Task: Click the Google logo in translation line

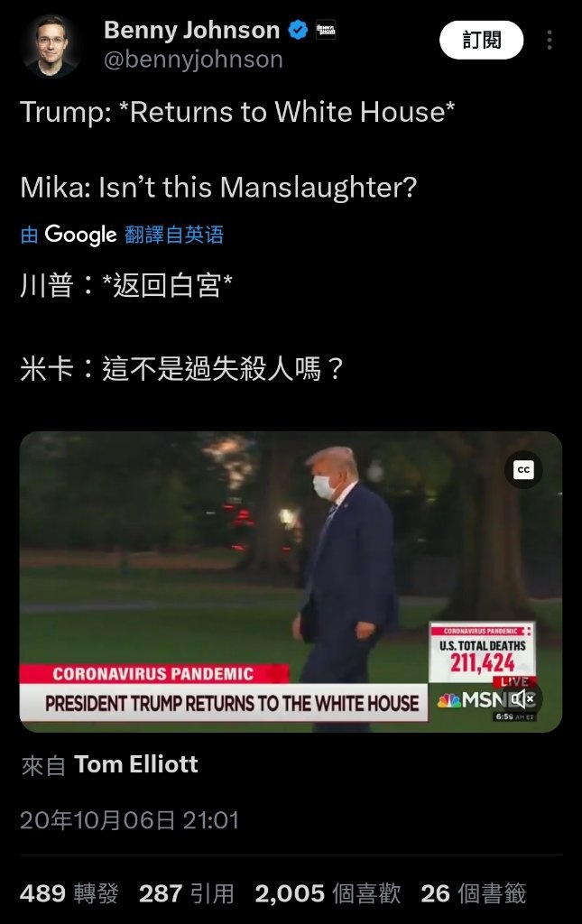Action: [x=80, y=235]
